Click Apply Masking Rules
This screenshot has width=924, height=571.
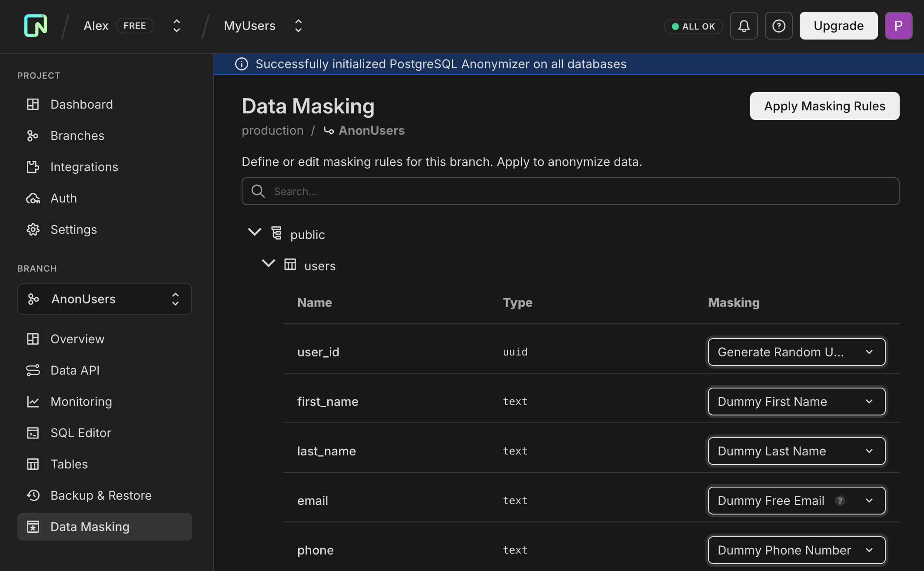(x=824, y=106)
